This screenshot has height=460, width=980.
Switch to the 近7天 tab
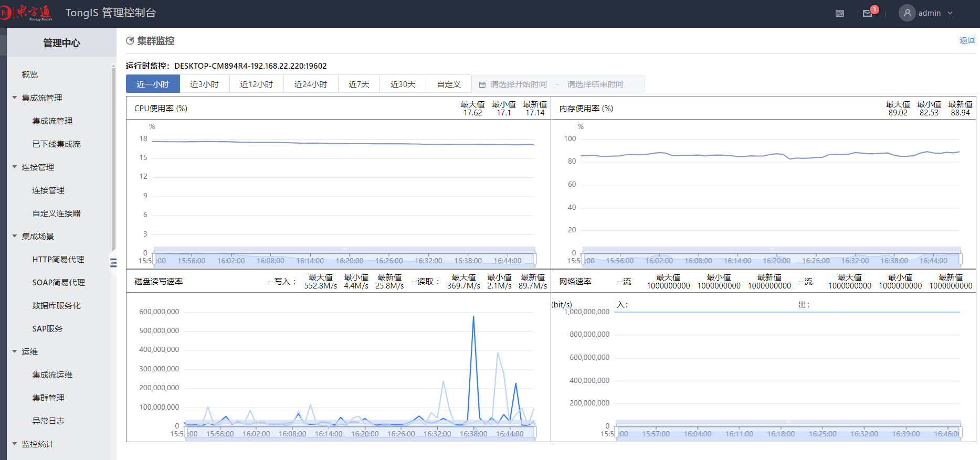pyautogui.click(x=359, y=84)
